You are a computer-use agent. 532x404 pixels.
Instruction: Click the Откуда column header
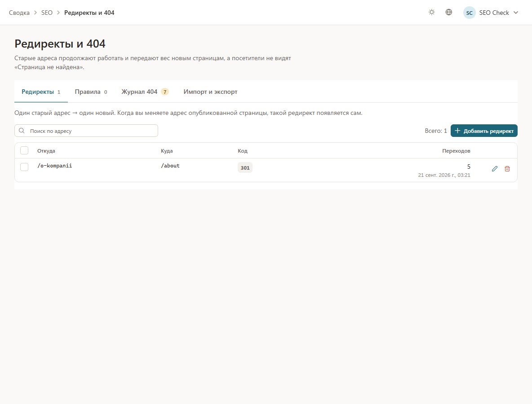(46, 151)
